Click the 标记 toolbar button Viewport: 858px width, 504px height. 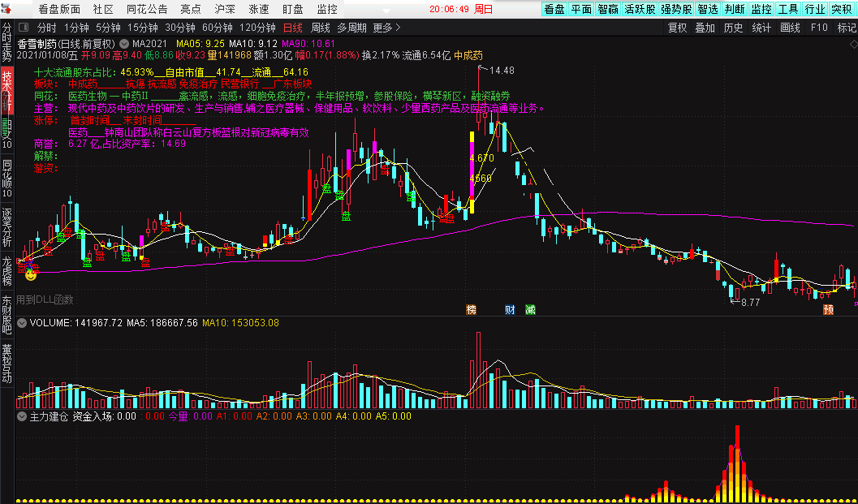(x=846, y=28)
